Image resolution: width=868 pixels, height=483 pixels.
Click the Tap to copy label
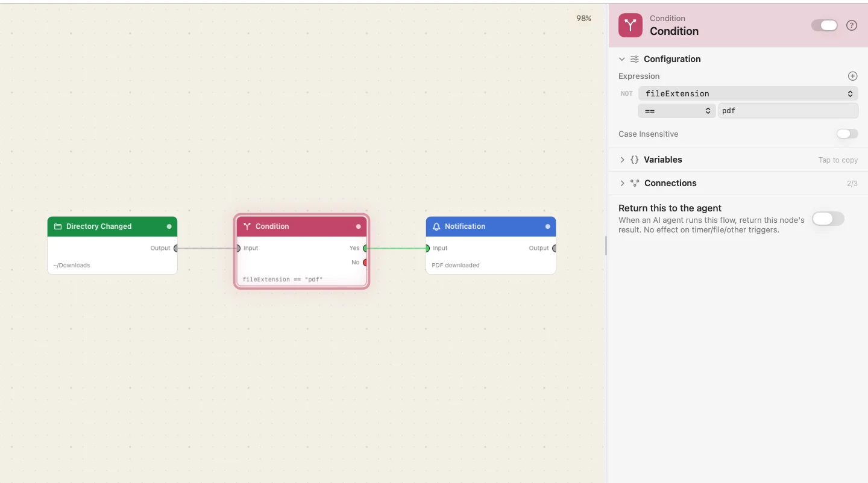[838, 160]
